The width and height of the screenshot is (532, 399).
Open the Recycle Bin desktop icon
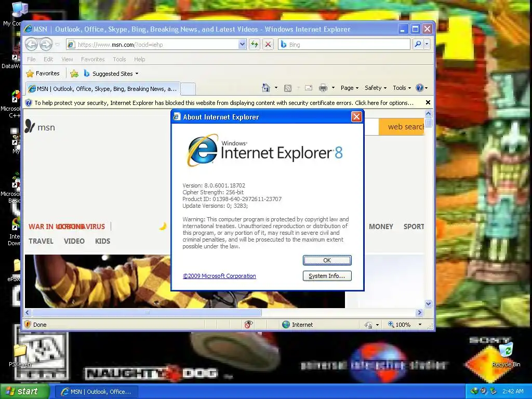[506, 355]
